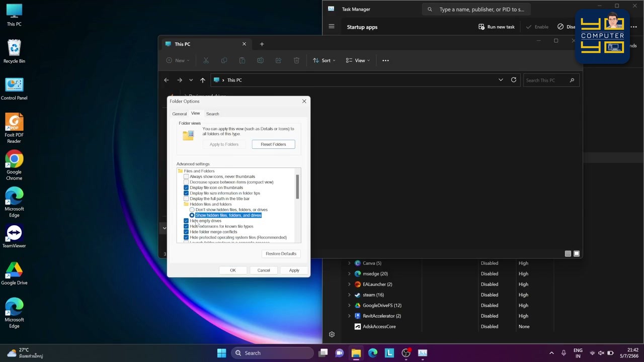Click refresh icon in File Explorer address bar
The width and height of the screenshot is (644, 362).
point(514,80)
